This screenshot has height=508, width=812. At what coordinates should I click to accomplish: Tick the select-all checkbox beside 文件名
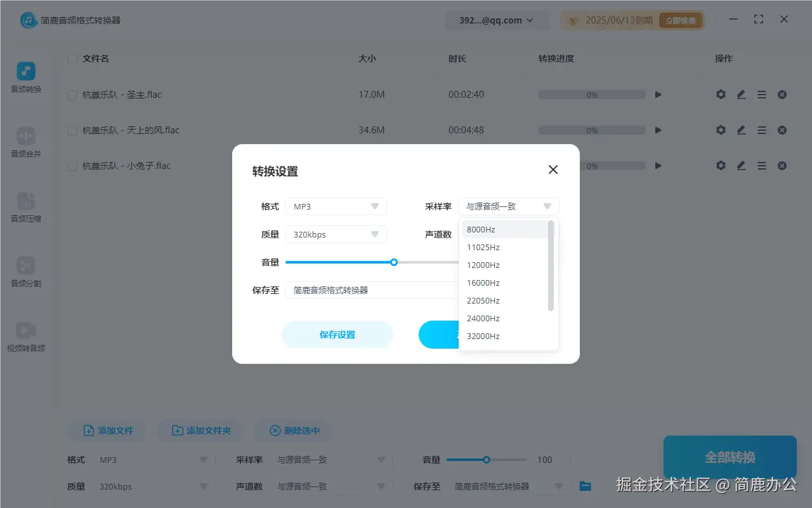click(72, 58)
